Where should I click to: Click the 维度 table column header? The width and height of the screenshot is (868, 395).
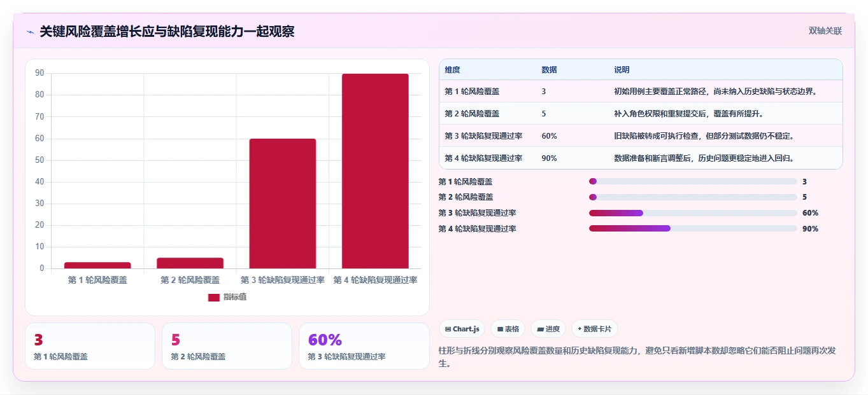tap(453, 70)
